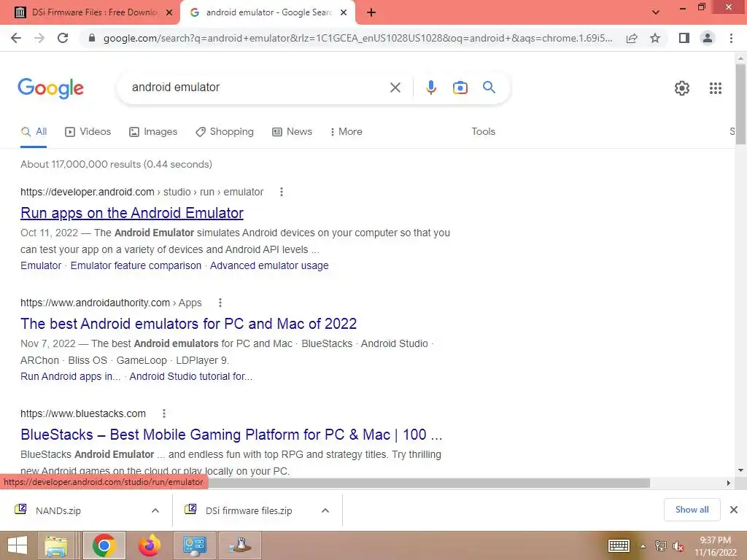Reload the Google search page
This screenshot has height=560, width=747.
(63, 38)
